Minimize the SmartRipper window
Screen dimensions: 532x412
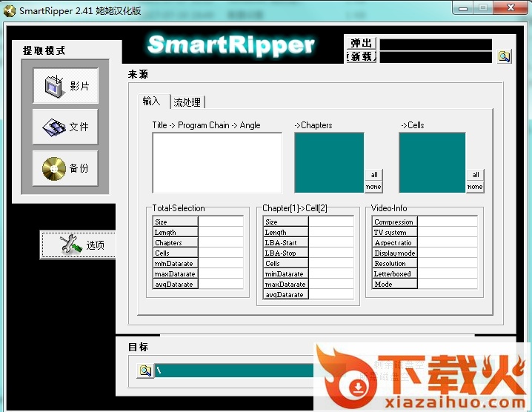point(463,8)
